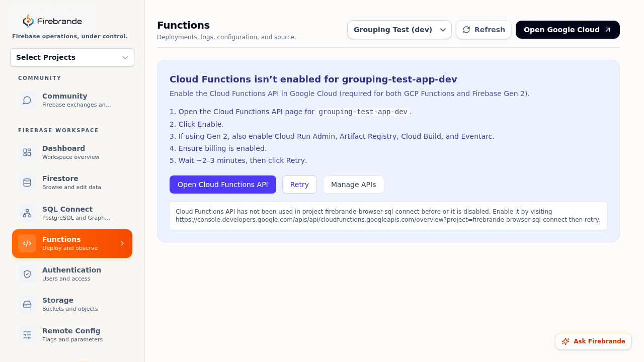Open Remote Config flags and parameters

tap(72, 335)
